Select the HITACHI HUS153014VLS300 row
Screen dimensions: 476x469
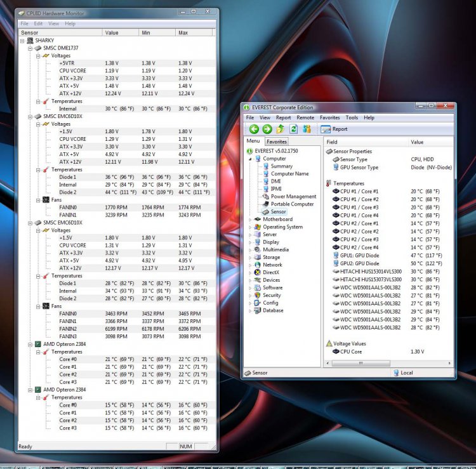tap(388, 272)
